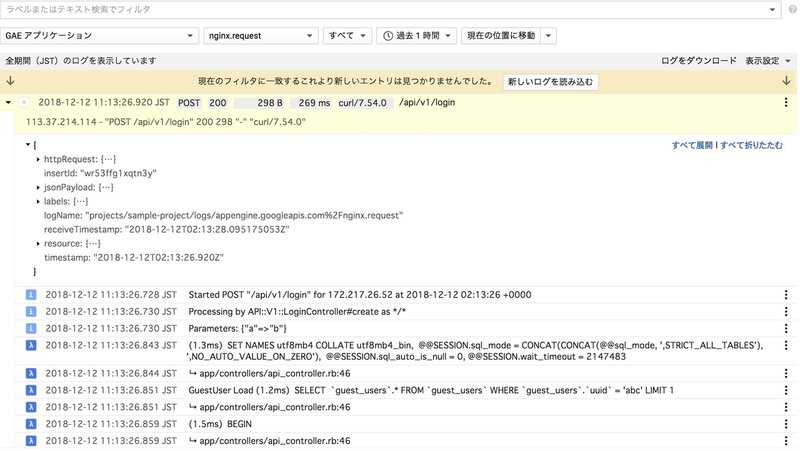Open the 過去 1 時間 time range dropdown

(x=416, y=36)
